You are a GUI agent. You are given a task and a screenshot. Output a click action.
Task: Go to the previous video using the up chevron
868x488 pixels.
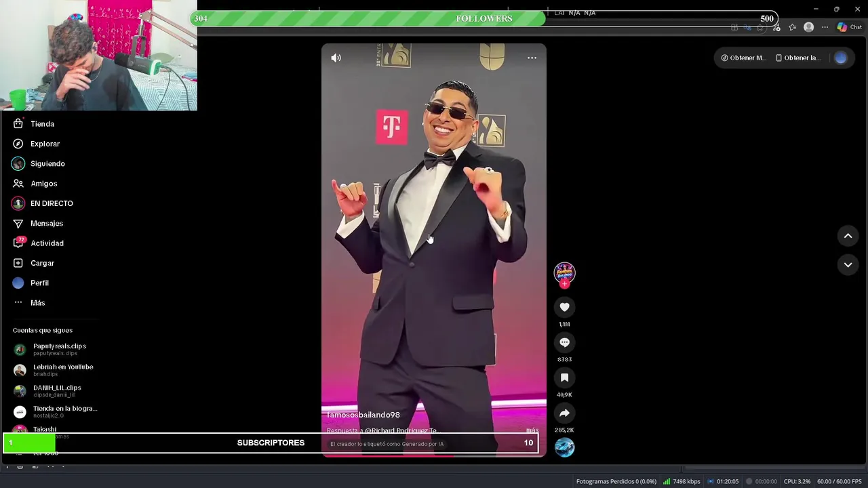pos(848,236)
